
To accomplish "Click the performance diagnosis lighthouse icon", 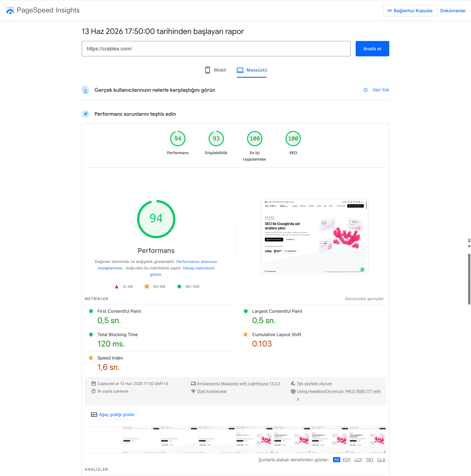I will coord(86,114).
